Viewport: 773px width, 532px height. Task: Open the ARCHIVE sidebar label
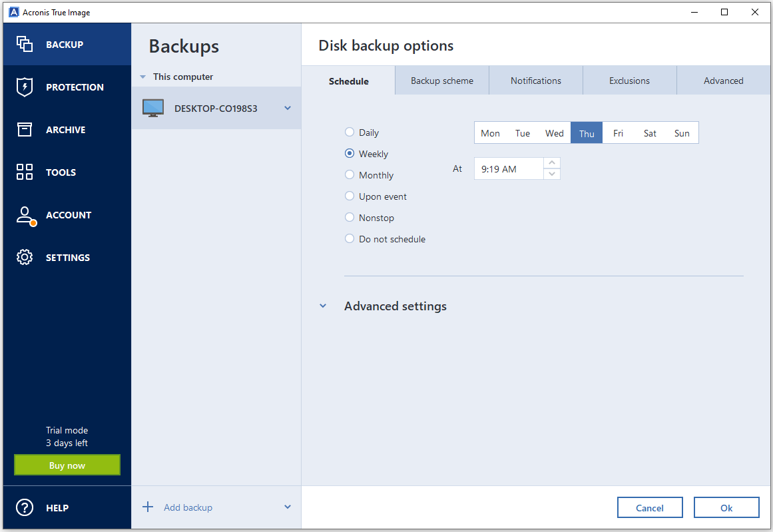click(x=65, y=130)
